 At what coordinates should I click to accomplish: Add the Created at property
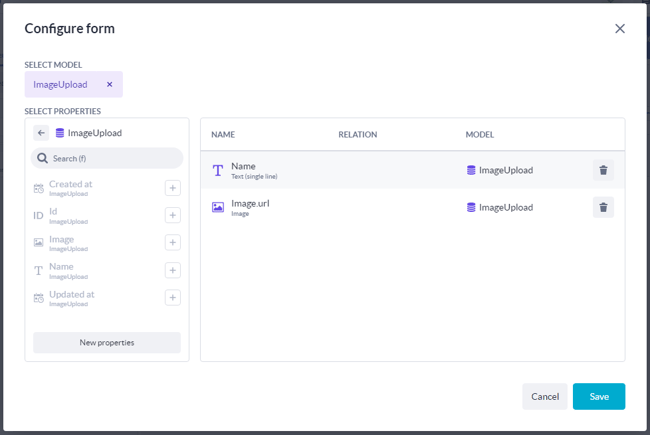[x=173, y=188]
